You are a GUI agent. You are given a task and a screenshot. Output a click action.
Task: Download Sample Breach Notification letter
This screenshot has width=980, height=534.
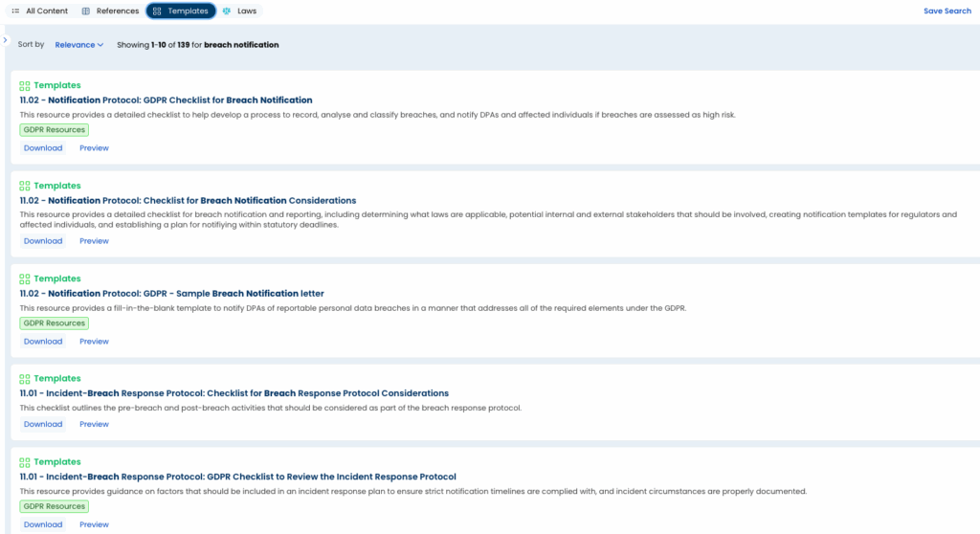43,342
